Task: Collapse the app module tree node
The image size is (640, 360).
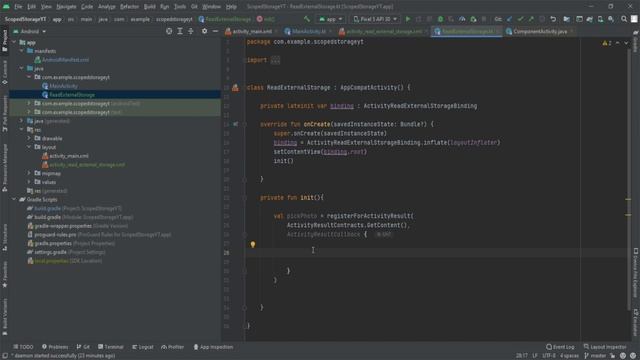Action: (14, 42)
